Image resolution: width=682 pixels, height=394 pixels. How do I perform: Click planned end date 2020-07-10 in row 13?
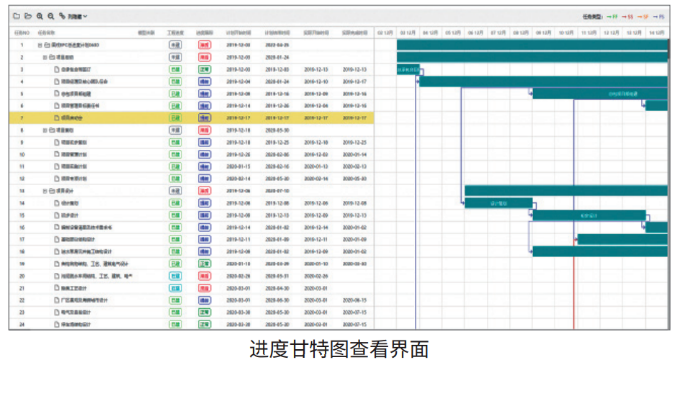[277, 191]
